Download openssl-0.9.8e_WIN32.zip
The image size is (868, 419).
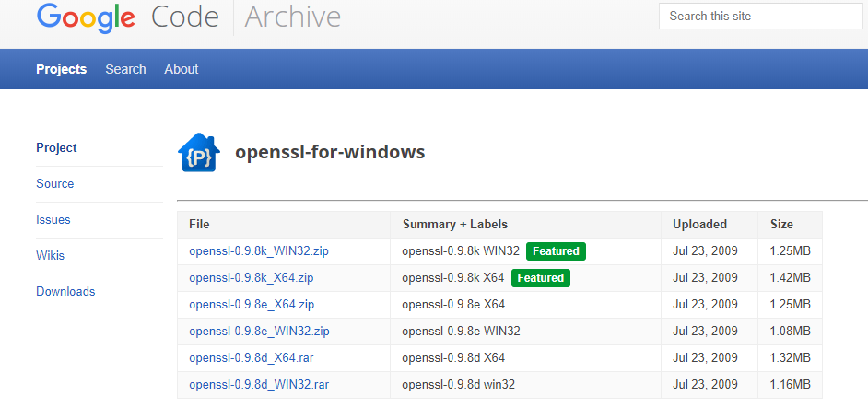(x=259, y=331)
